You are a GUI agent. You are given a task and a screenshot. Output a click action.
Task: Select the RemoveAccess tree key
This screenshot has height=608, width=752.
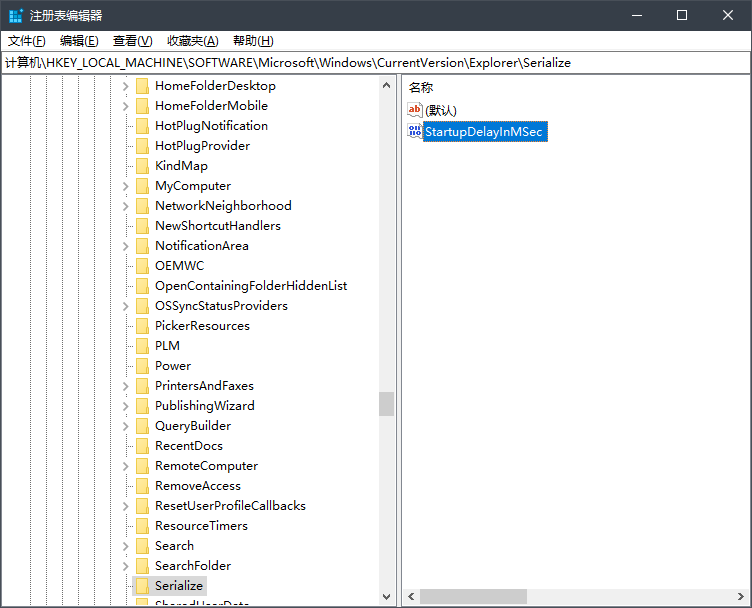point(198,486)
